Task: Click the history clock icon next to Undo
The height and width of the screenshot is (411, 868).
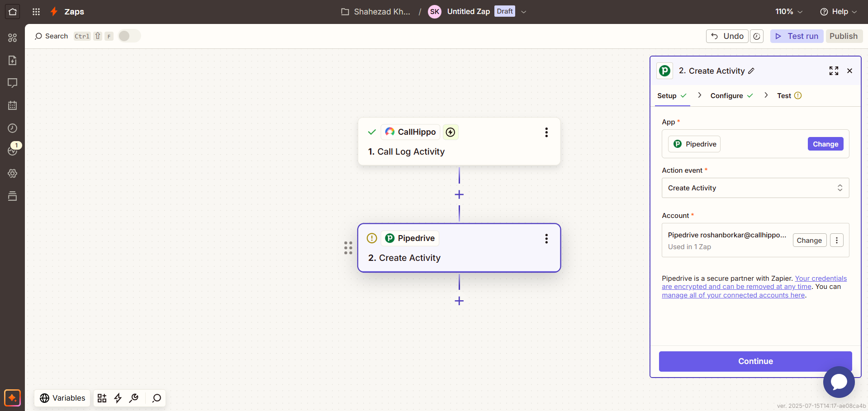Action: (x=757, y=36)
